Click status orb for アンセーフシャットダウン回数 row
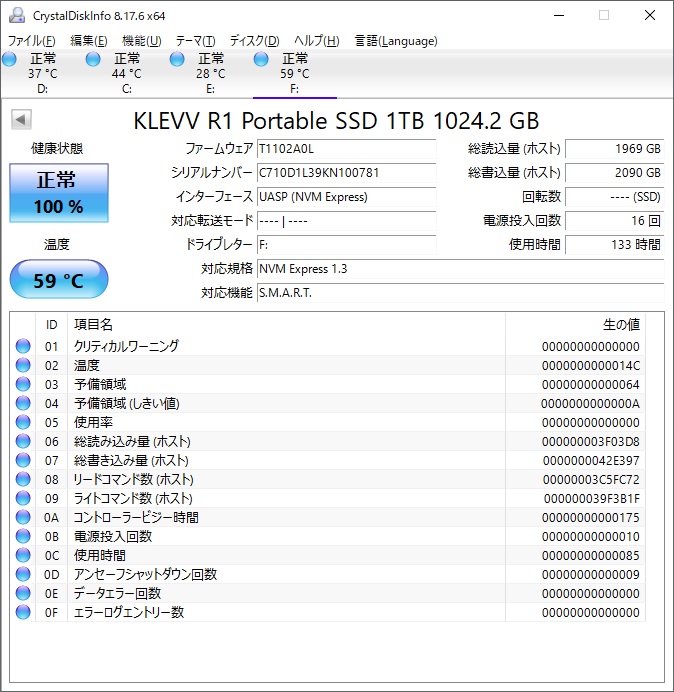The image size is (674, 692). click(23, 574)
